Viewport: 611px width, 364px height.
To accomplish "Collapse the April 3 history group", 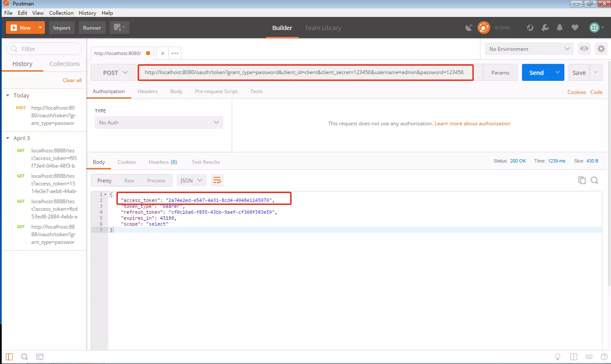I will point(8,138).
